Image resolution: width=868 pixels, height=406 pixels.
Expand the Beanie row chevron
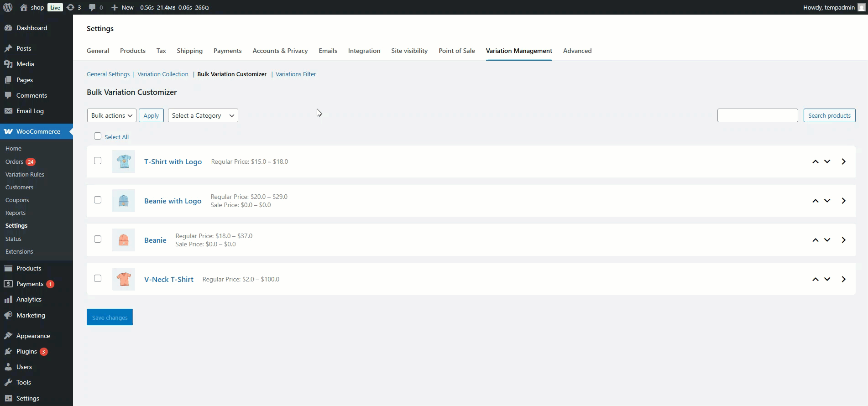tap(843, 240)
